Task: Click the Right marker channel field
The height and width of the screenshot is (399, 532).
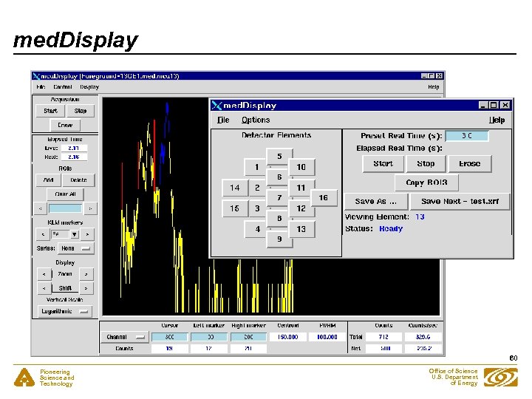Action: pyautogui.click(x=248, y=337)
